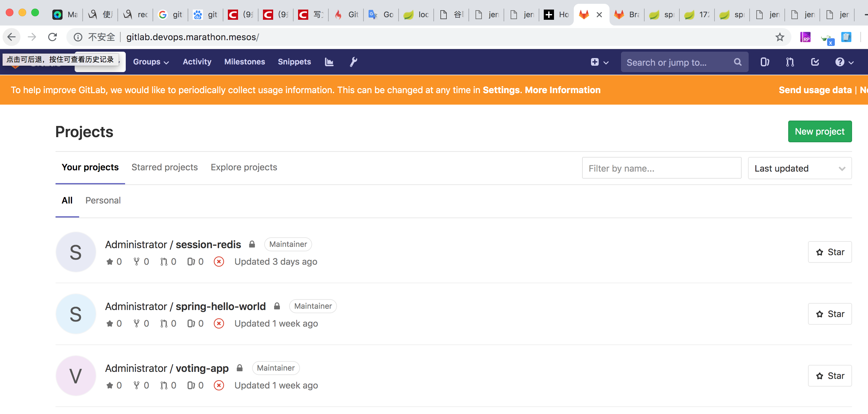Switch to Starred projects tab
The height and width of the screenshot is (414, 868).
click(x=164, y=167)
